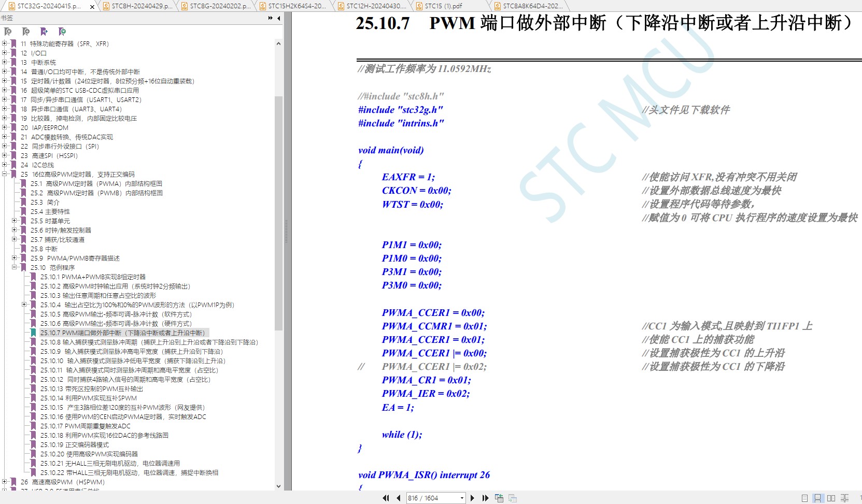862x504 pixels.
Task: Open bookmark 25.10.13 带死区控制的PWM互补输出
Action: (x=92, y=388)
